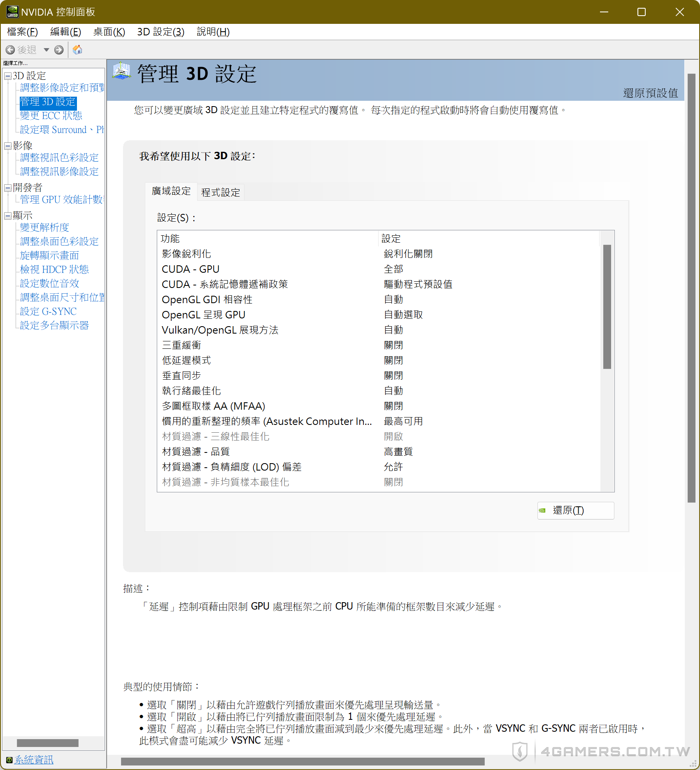Select the 垂直同步 setting row
700x770 pixels.
(x=379, y=376)
